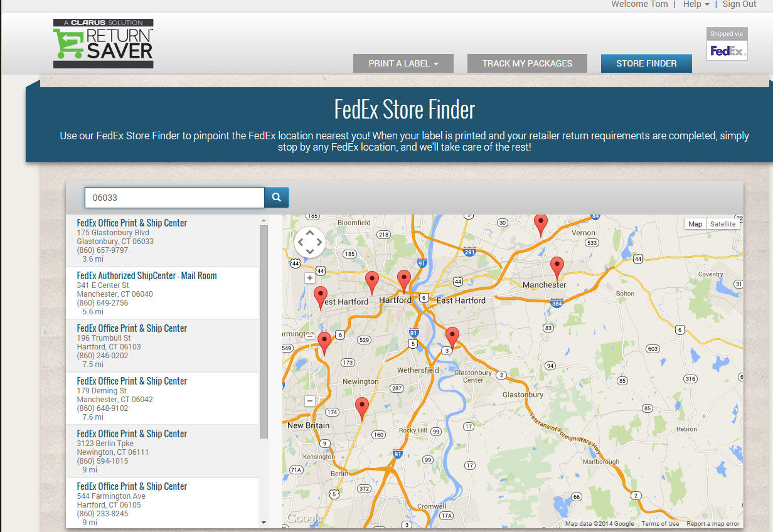This screenshot has width=773, height=532.
Task: Select the 196 Trumbull St store listing
Action: (x=162, y=346)
